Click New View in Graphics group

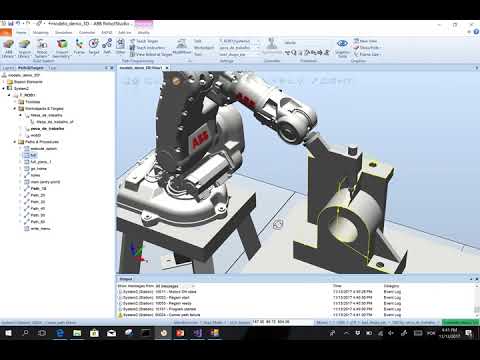[x=365, y=41]
